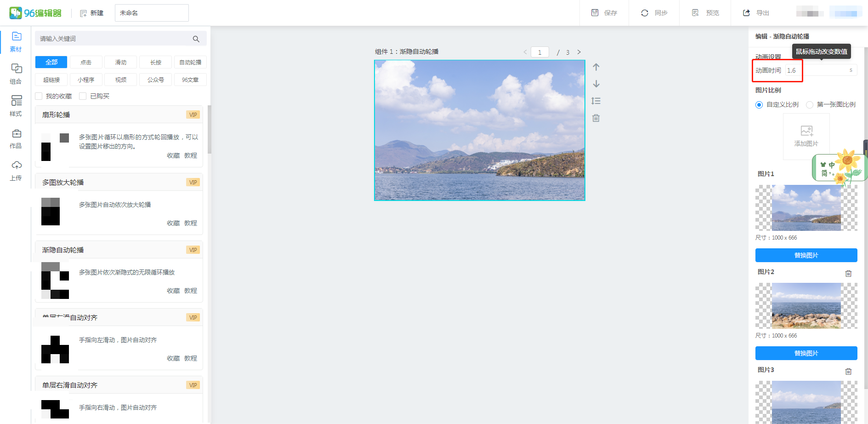This screenshot has width=868, height=424.
Task: Open the 组合 sidebar panel
Action: 17,74
